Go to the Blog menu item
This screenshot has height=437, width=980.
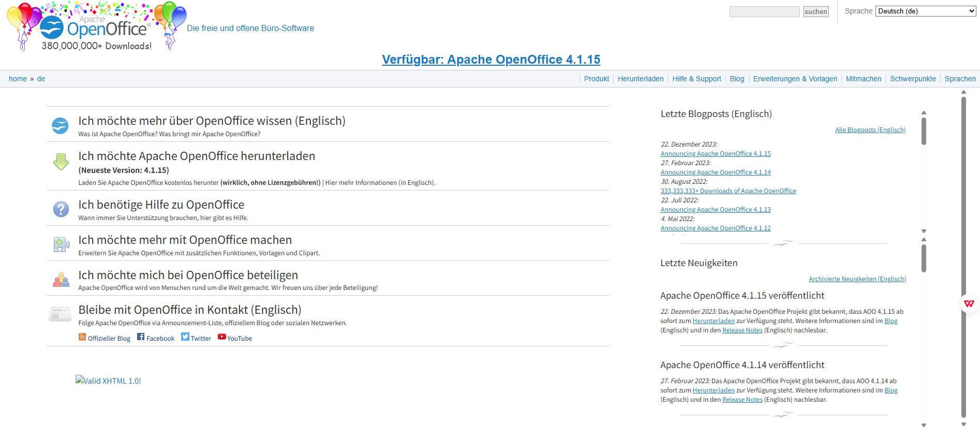(737, 79)
